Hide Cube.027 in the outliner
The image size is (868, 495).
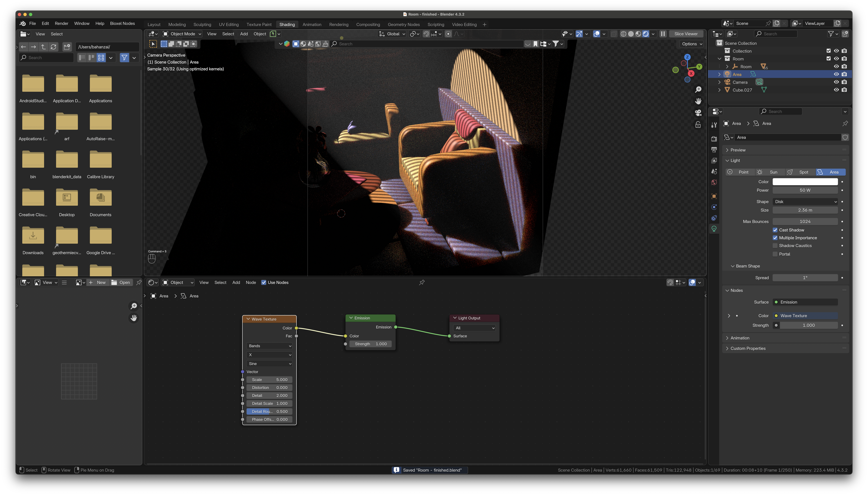836,90
